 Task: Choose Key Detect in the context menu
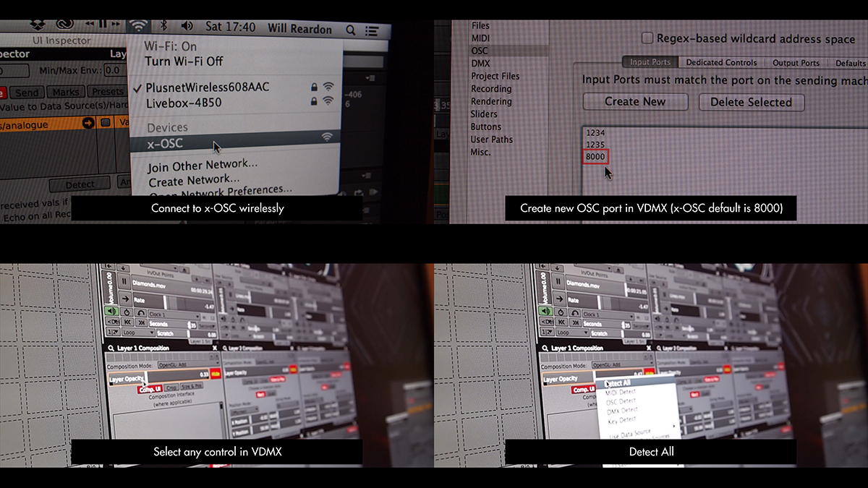tap(622, 419)
